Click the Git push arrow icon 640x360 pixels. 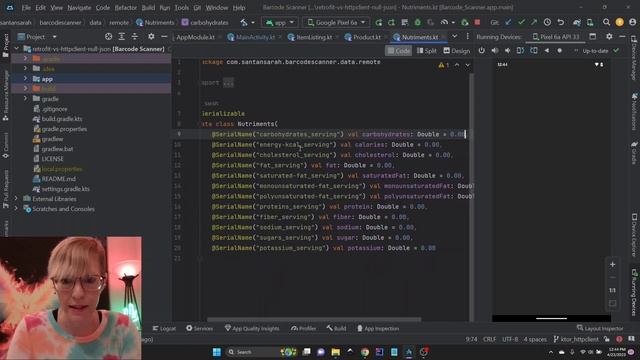point(534,22)
